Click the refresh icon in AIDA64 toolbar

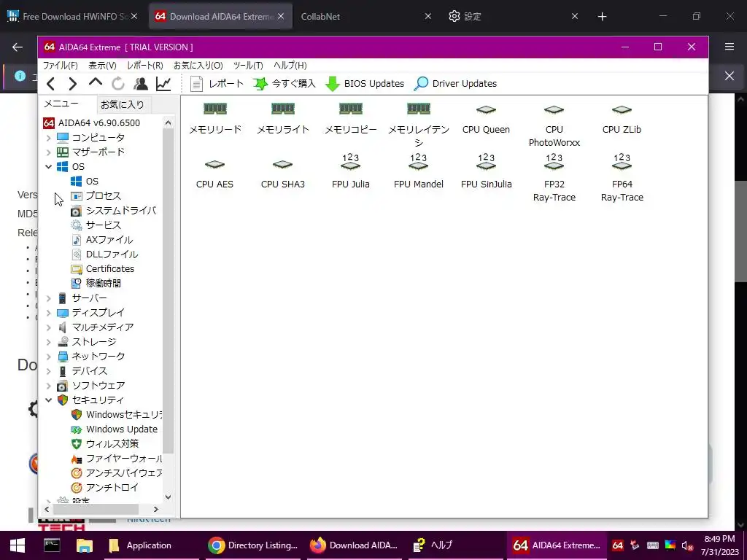pyautogui.click(x=117, y=84)
